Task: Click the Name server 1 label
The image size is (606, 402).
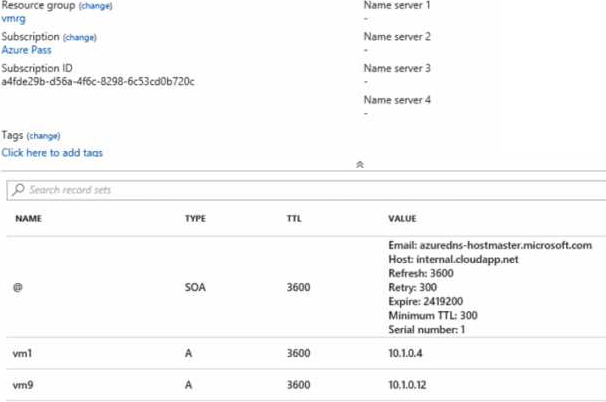Action: pos(397,6)
